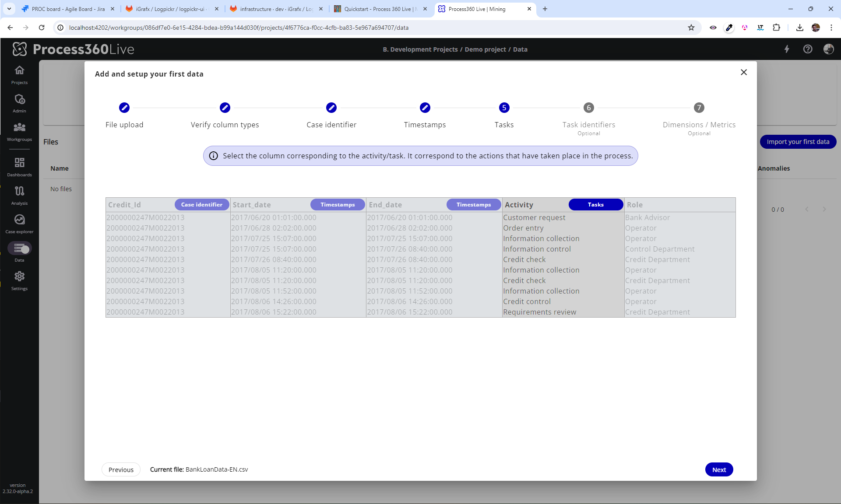Open browser Downloads

(x=799, y=28)
